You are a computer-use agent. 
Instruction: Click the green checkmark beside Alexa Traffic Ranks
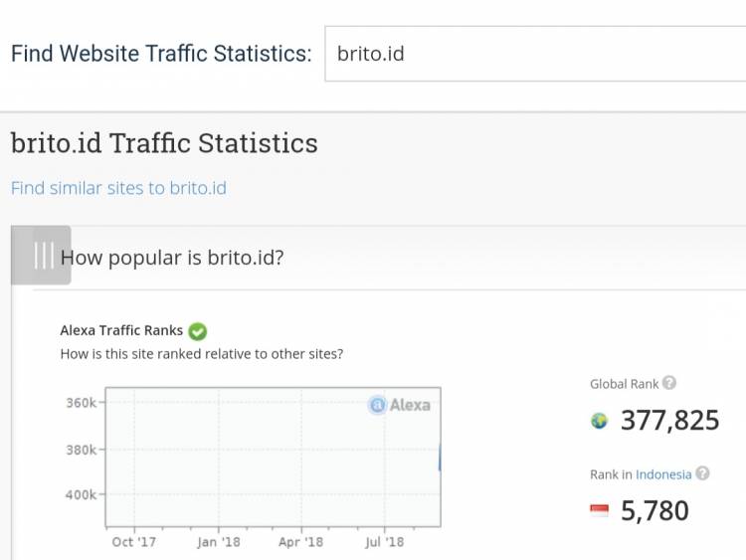pyautogui.click(x=197, y=331)
